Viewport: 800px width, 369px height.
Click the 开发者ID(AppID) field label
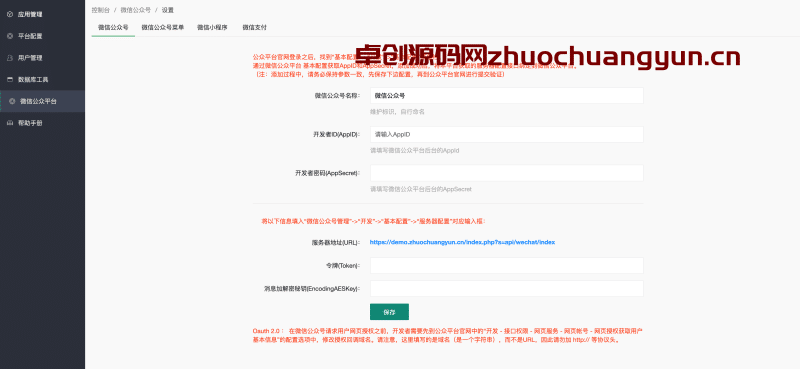tap(337, 134)
